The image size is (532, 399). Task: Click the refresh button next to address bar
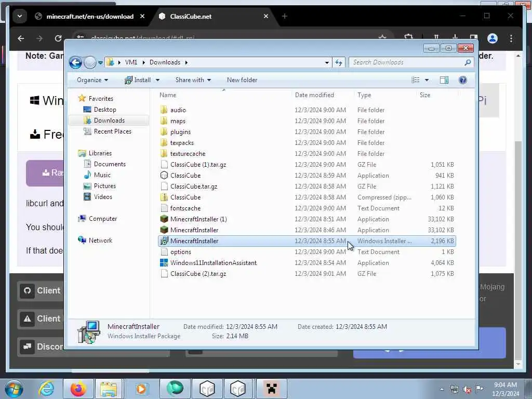[339, 62]
